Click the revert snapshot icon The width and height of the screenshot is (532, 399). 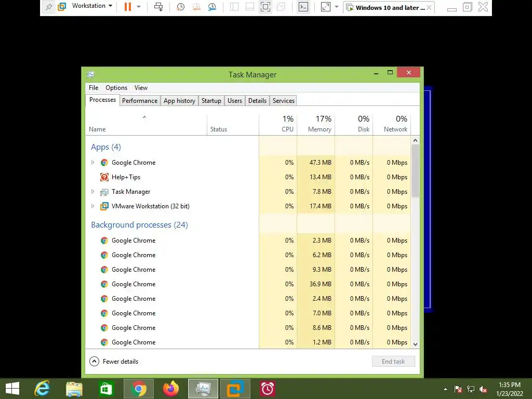tap(196, 7)
